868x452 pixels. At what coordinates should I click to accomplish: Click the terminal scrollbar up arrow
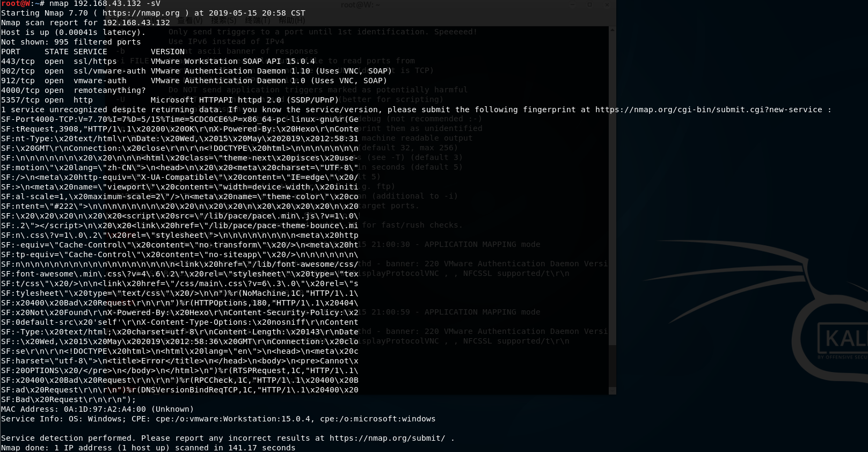click(612, 30)
